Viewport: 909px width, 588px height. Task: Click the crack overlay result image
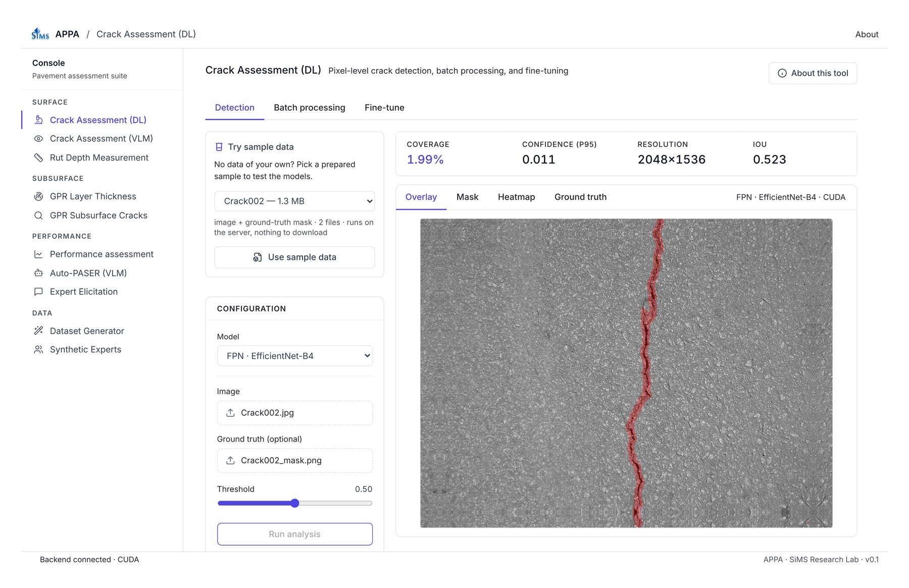(x=626, y=373)
